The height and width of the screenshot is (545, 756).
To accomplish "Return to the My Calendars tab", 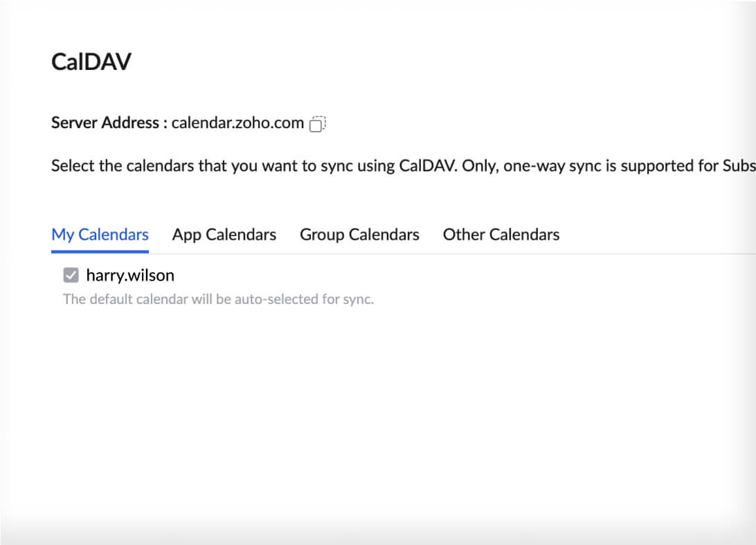I will click(100, 234).
